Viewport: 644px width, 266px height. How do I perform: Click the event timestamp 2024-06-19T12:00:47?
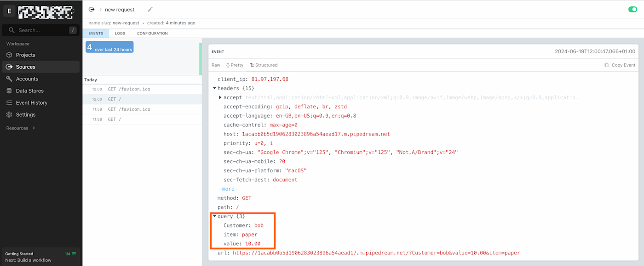(x=595, y=51)
